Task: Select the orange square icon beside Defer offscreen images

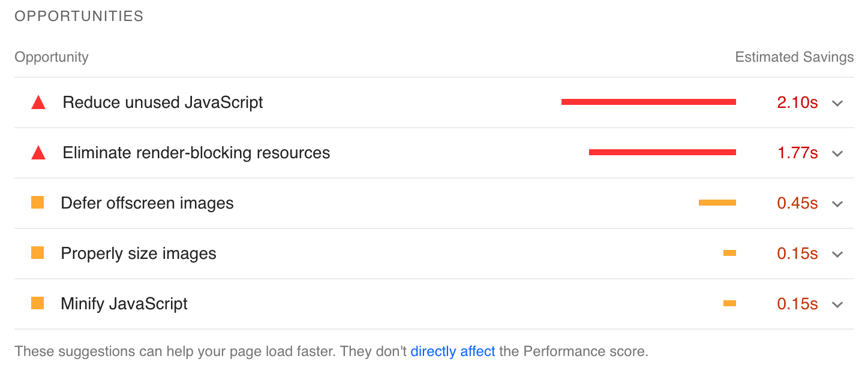Action: point(38,203)
